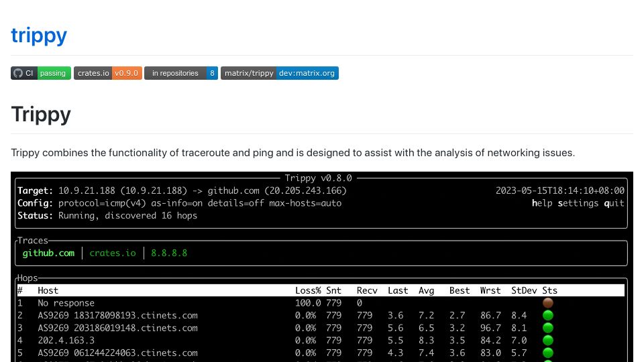Click the Best column header
644x362 pixels.
(460, 290)
